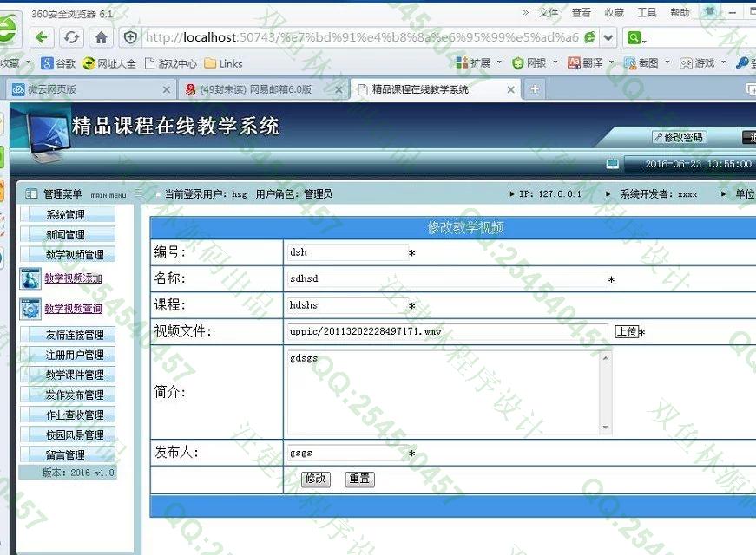Open the 教学视频添加 link
756x555 pixels.
(x=73, y=278)
